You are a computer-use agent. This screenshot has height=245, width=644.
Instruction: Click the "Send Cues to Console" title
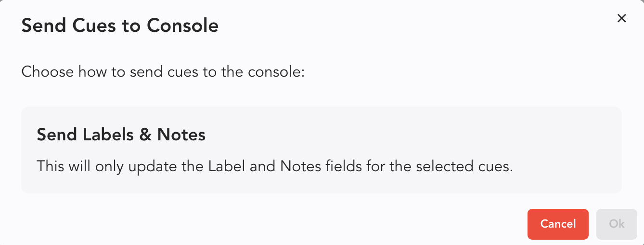120,26
